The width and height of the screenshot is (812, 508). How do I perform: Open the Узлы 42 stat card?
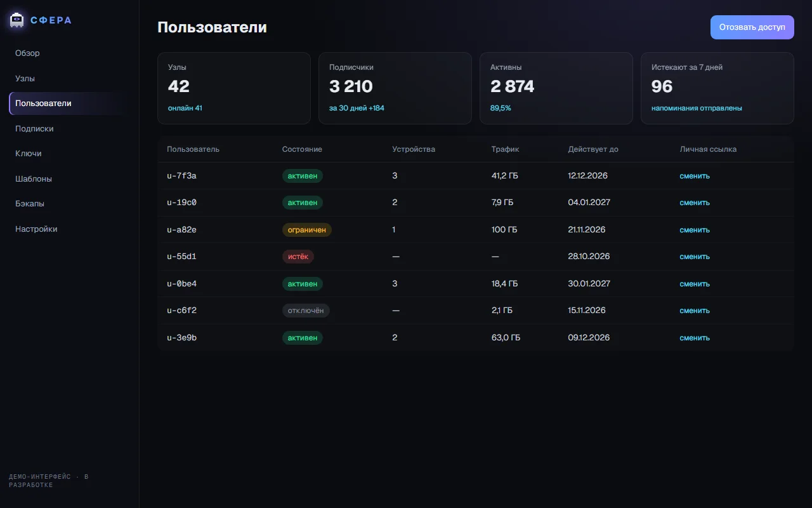[x=234, y=88]
